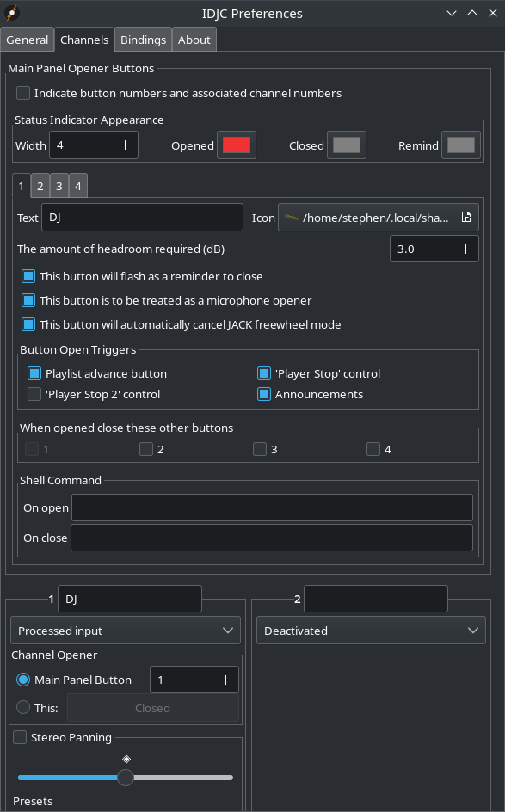Click the Remind color swatch
This screenshot has width=505, height=812.
tap(461, 145)
